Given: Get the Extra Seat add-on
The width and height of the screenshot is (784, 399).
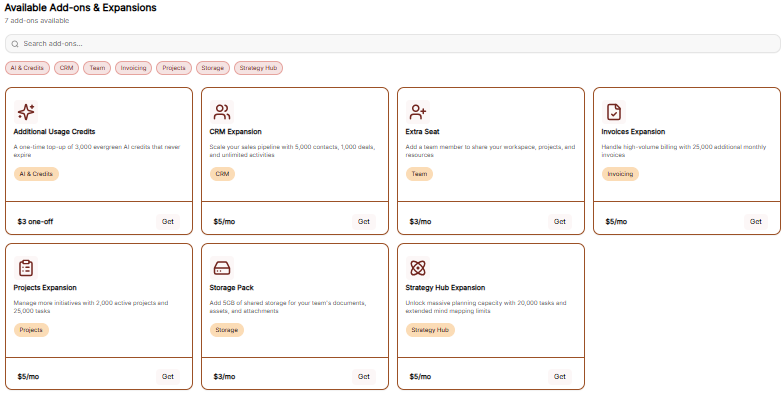Looking at the screenshot, I should pos(560,222).
